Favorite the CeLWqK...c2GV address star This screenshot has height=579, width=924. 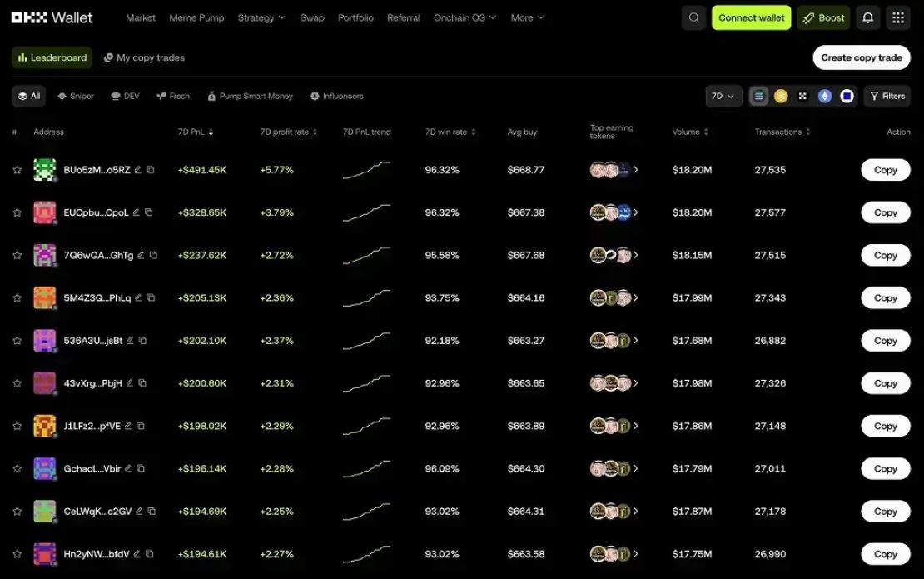(17, 512)
